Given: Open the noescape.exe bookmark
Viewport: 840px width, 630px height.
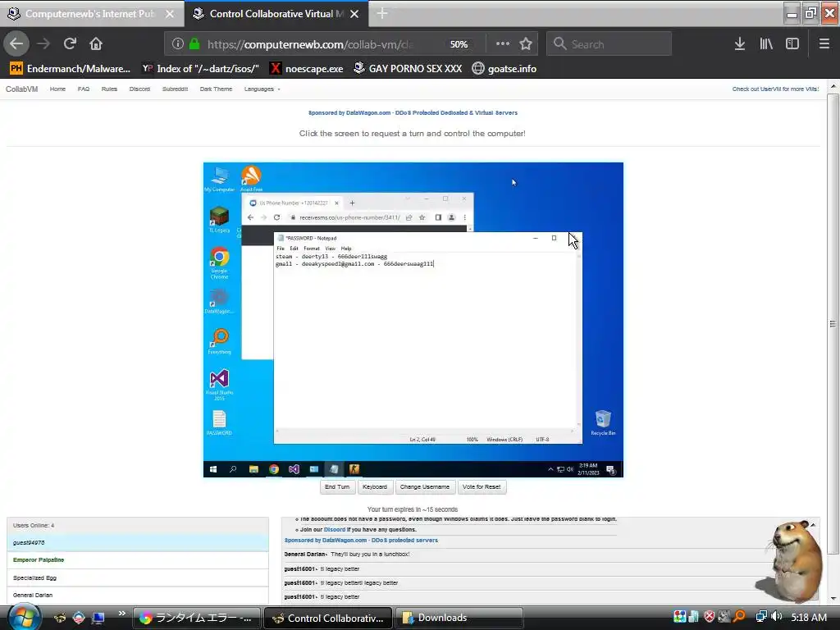Looking at the screenshot, I should [307, 69].
